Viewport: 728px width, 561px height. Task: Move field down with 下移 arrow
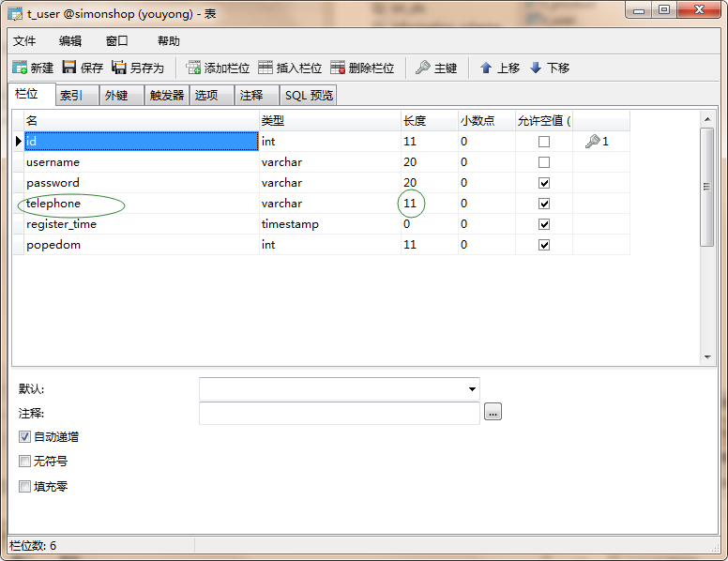pos(536,68)
